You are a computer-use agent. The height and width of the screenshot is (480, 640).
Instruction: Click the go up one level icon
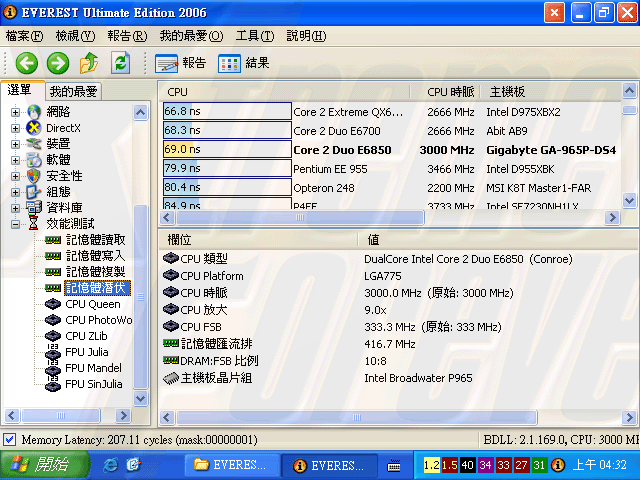click(x=89, y=63)
